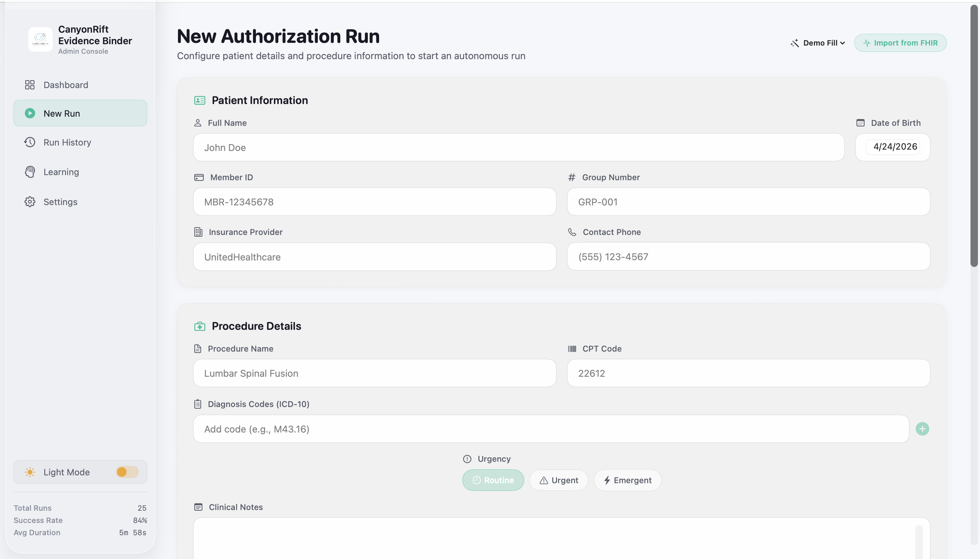Click the Run History clock icon
980x559 pixels.
[x=30, y=142]
